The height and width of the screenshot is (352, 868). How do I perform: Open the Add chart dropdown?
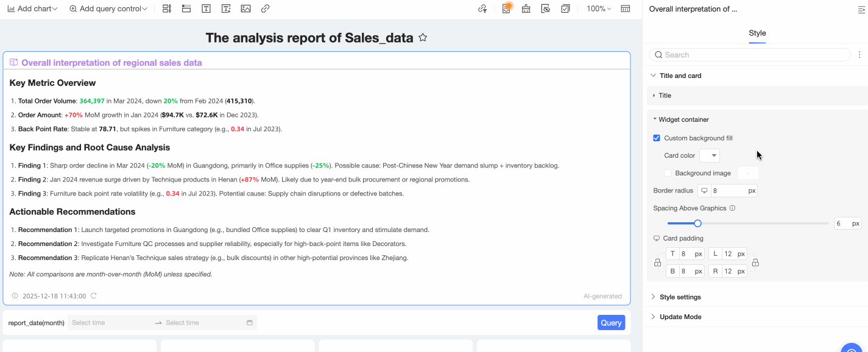pyautogui.click(x=32, y=9)
